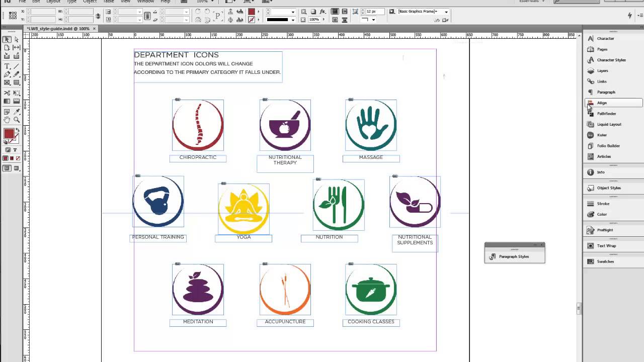Select the Type tool
This screenshot has height=362, width=644.
click(7, 66)
